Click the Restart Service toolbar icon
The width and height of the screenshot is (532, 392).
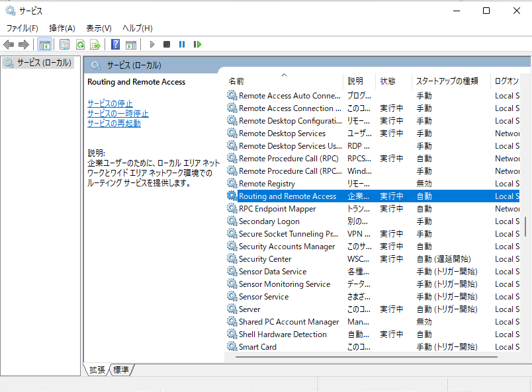click(x=197, y=44)
